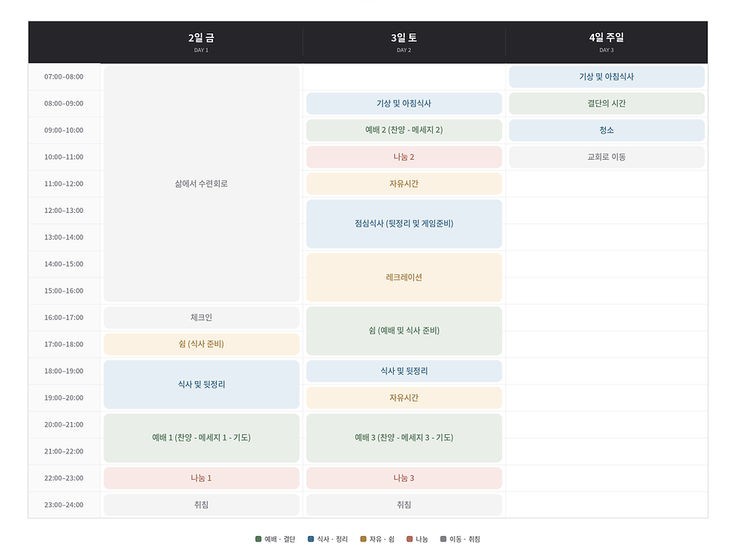Click the 07:00–08:00 time label
This screenshot has height=560, width=735.
pos(64,77)
